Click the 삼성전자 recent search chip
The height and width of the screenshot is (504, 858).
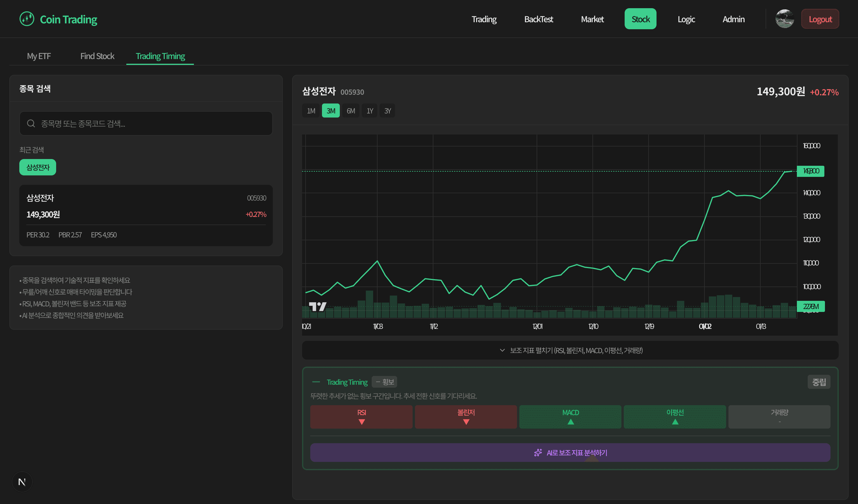(38, 167)
